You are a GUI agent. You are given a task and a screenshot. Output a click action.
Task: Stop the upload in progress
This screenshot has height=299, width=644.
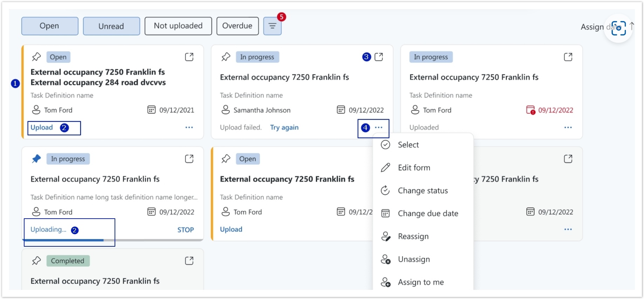tap(185, 230)
